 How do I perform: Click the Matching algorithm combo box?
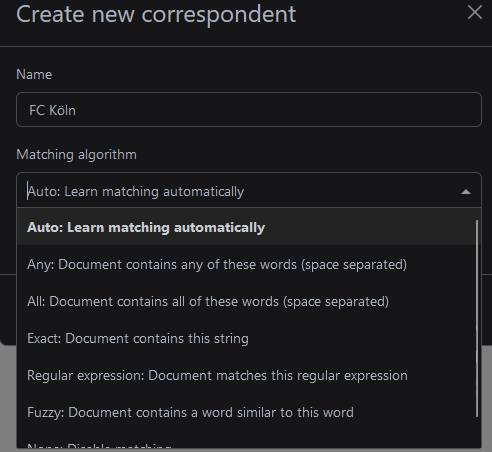tap(249, 191)
